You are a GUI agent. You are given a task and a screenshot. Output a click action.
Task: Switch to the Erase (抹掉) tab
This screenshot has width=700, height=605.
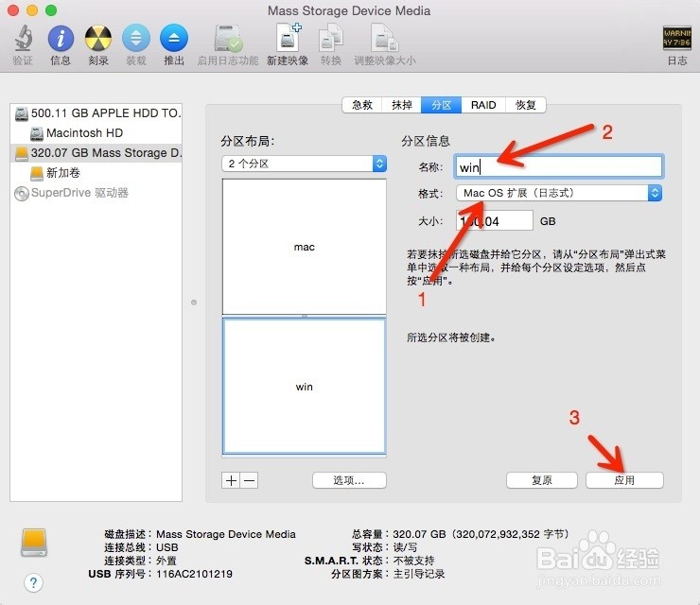pos(402,105)
